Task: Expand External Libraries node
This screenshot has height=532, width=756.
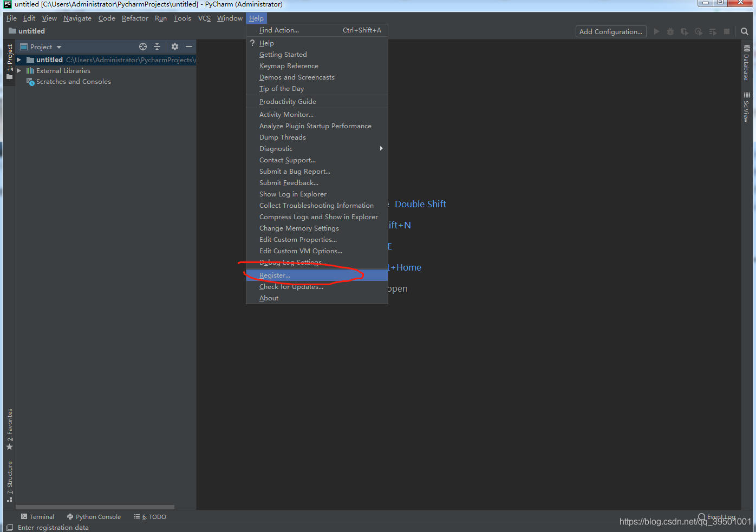Action: (x=19, y=70)
